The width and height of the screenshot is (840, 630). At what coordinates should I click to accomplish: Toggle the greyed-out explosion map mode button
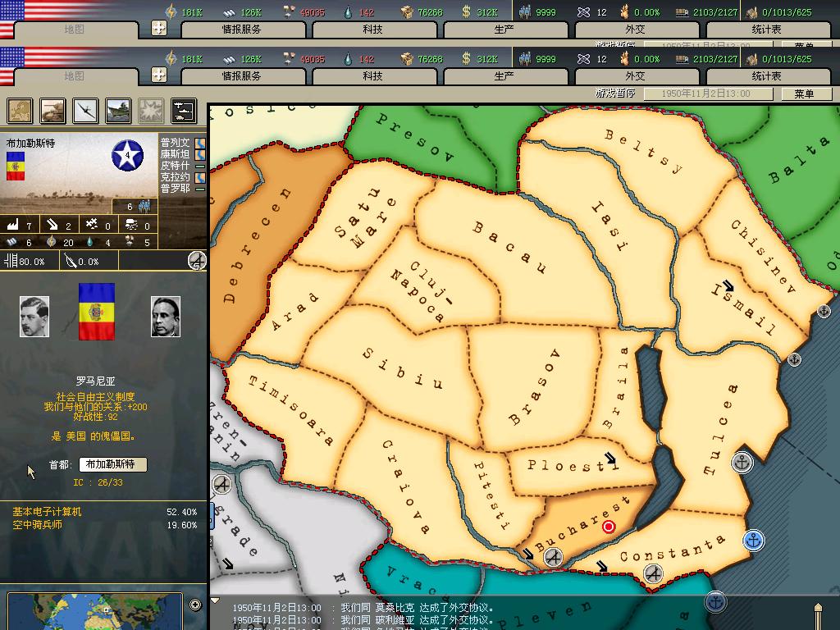[x=150, y=111]
